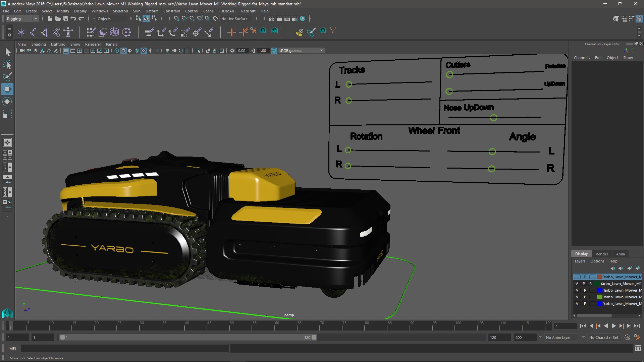Click the Parent constraint icon

coord(150,32)
